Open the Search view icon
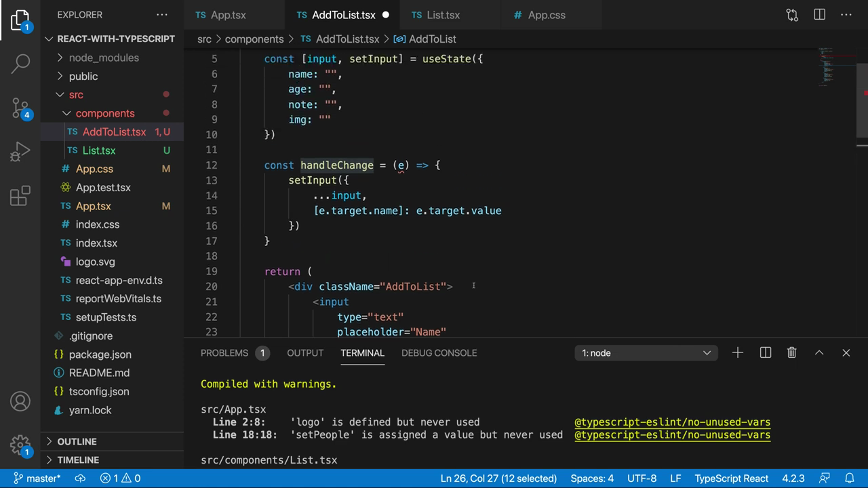The width and height of the screenshot is (868, 488). coord(20,64)
